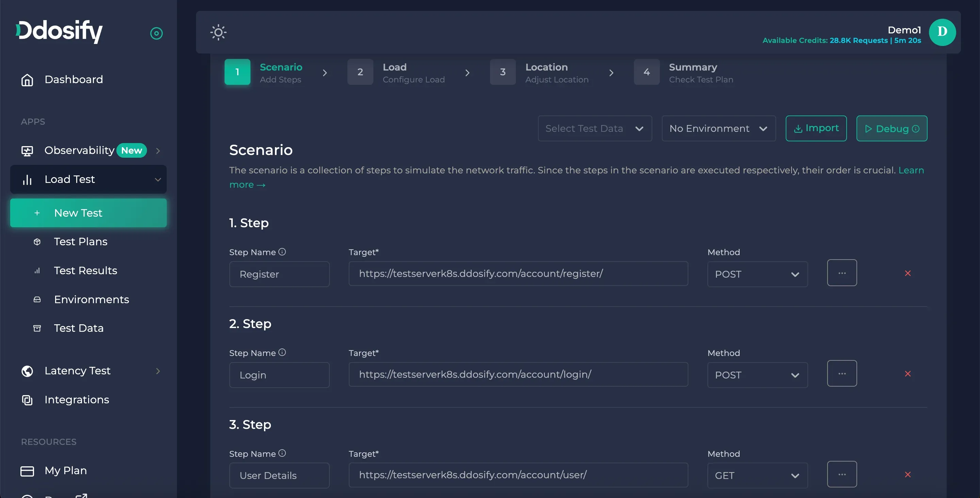Remove the Login step with red X

pos(908,374)
